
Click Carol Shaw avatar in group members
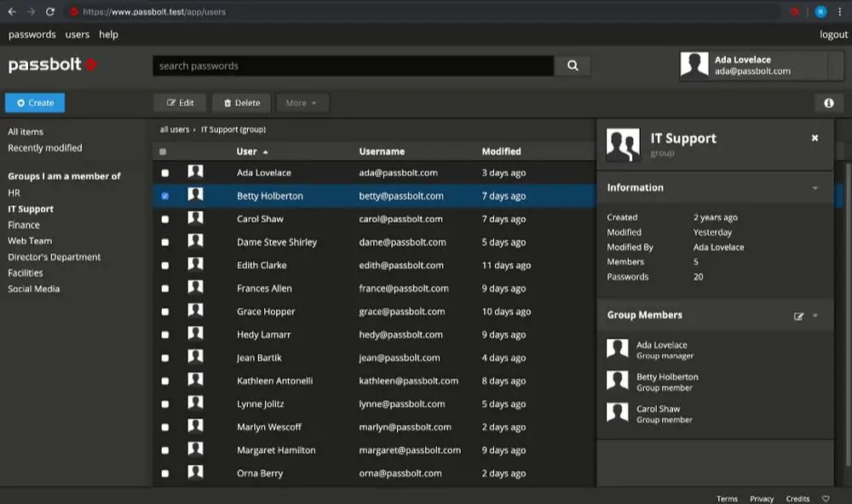(x=617, y=413)
